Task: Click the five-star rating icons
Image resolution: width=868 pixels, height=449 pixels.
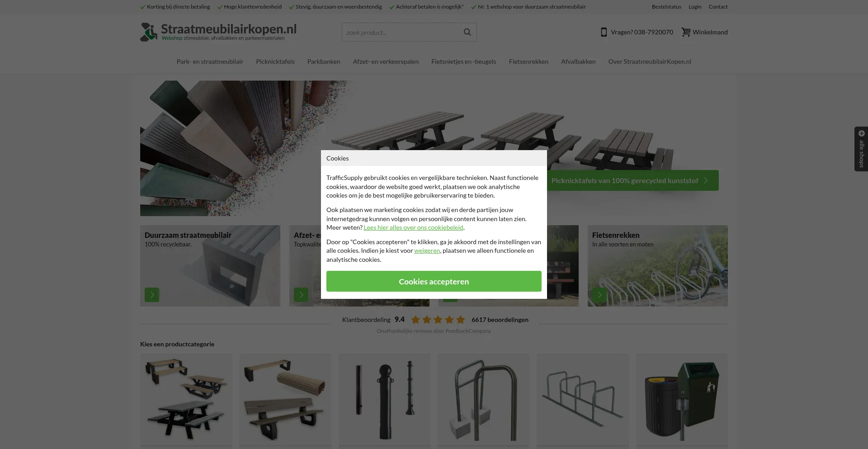Action: (438, 320)
